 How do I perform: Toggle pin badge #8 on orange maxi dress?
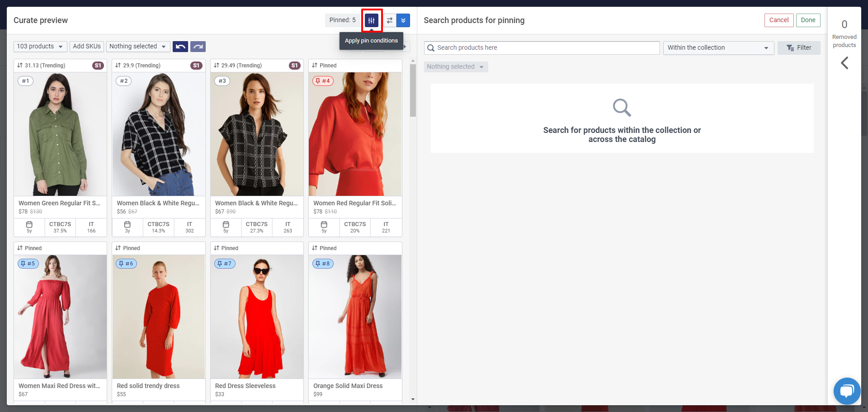(x=323, y=264)
